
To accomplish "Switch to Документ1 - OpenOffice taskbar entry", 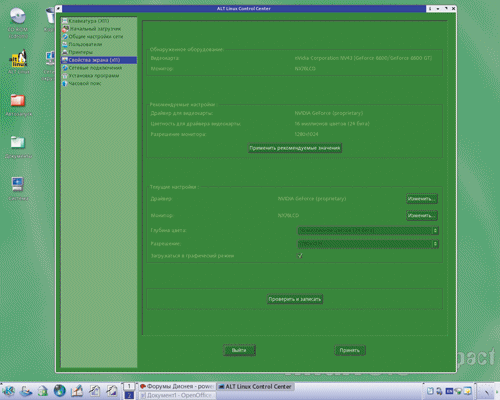I will coord(177,395).
